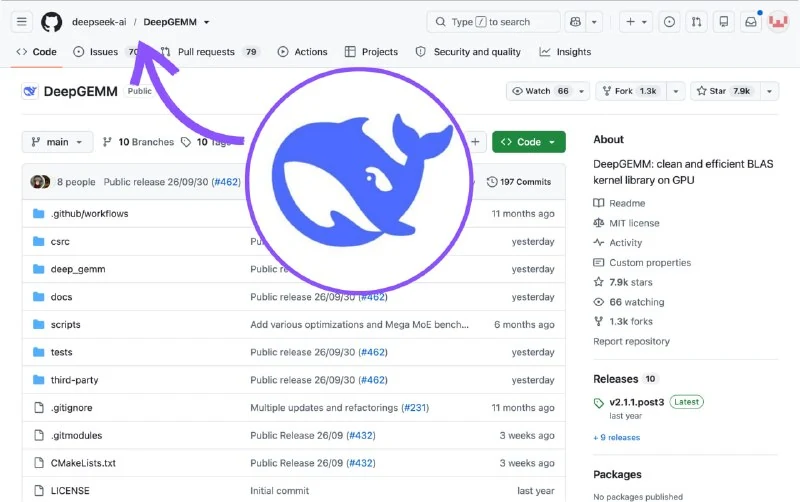800x502 pixels.
Task: Expand the Star lists dropdown arrow
Action: point(769,91)
